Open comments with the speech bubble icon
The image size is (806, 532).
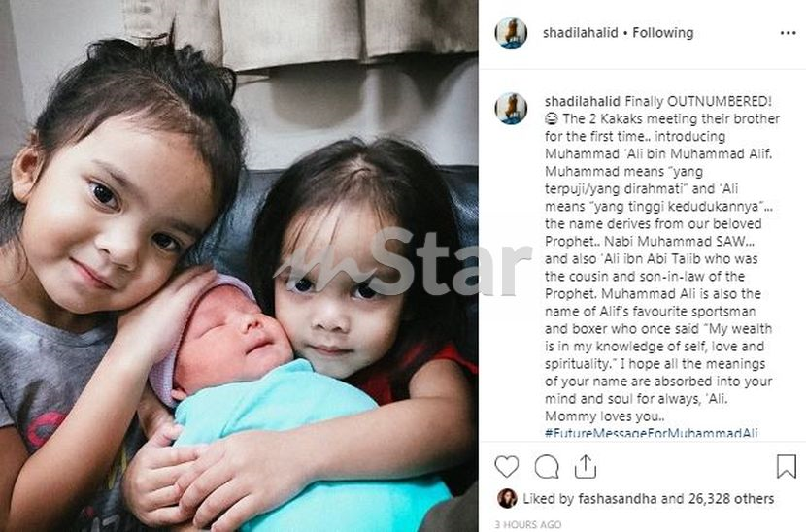point(546,467)
